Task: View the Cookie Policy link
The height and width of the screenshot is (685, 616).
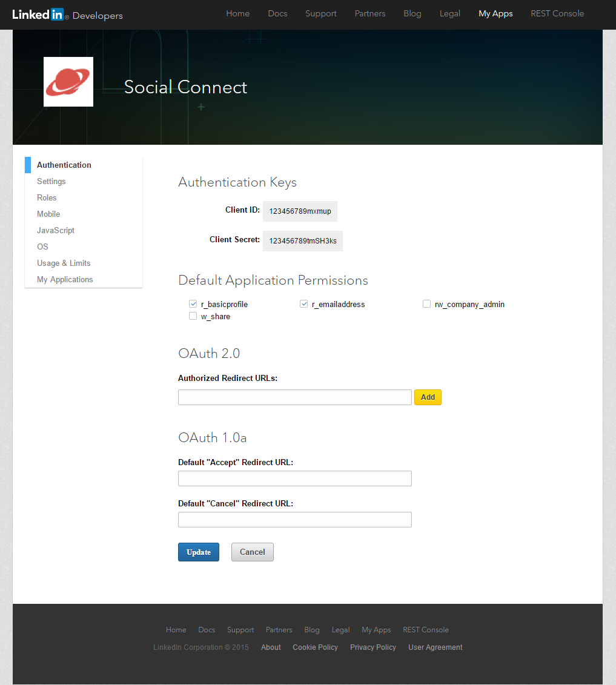Action: pyautogui.click(x=316, y=647)
